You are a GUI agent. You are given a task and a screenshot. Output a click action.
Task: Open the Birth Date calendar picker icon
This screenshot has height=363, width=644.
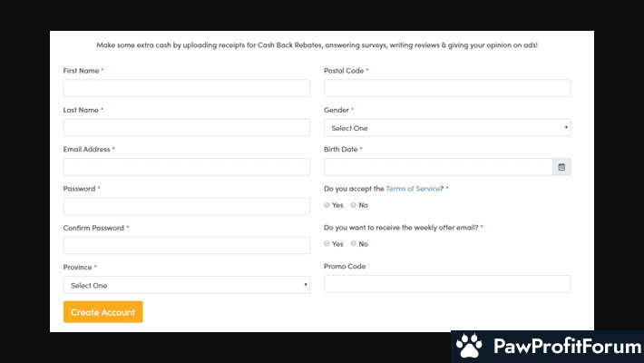pyautogui.click(x=561, y=167)
